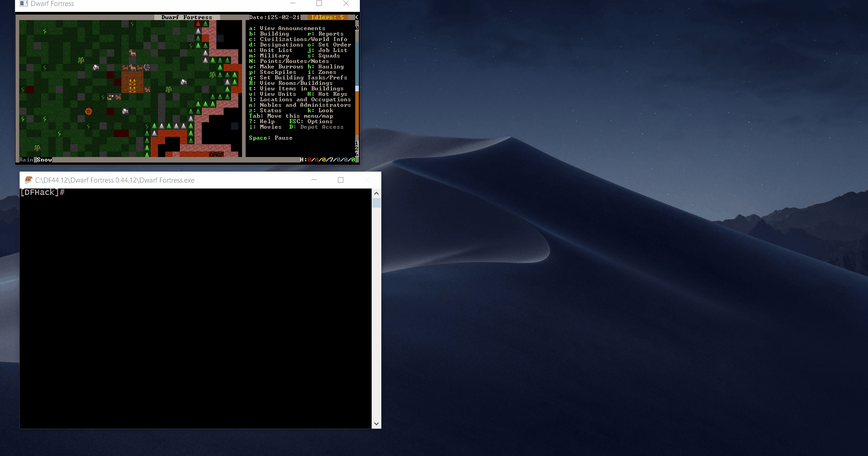The height and width of the screenshot is (456, 868).
Task: Click the console scrollbar thumb
Action: 376,203
